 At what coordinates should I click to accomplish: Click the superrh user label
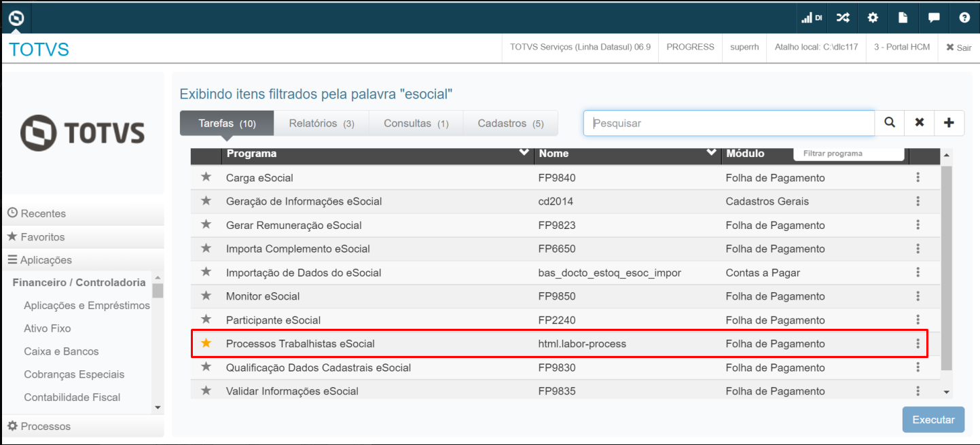pyautogui.click(x=744, y=48)
